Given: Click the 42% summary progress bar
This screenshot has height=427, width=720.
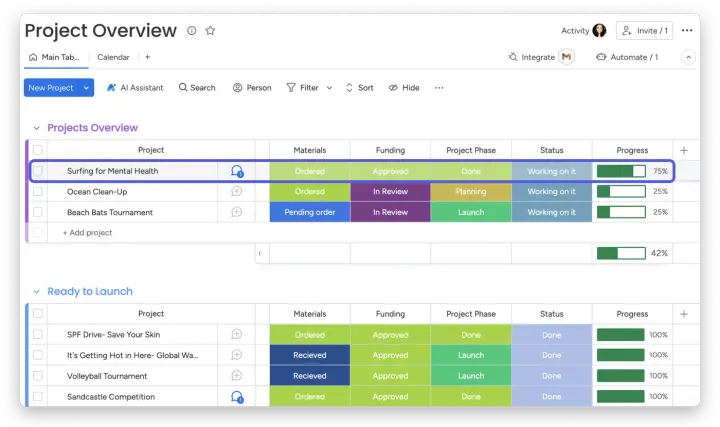Looking at the screenshot, I should coord(621,253).
